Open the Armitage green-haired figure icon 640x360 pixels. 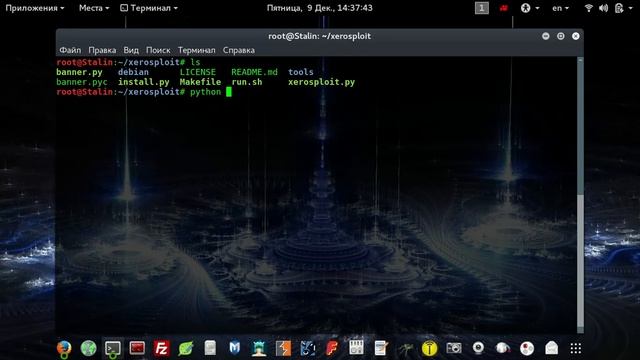259,348
